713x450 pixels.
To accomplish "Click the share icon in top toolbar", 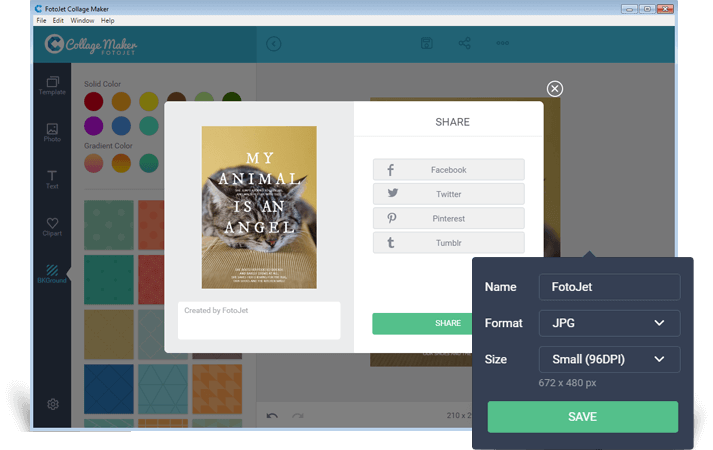I will [x=464, y=43].
